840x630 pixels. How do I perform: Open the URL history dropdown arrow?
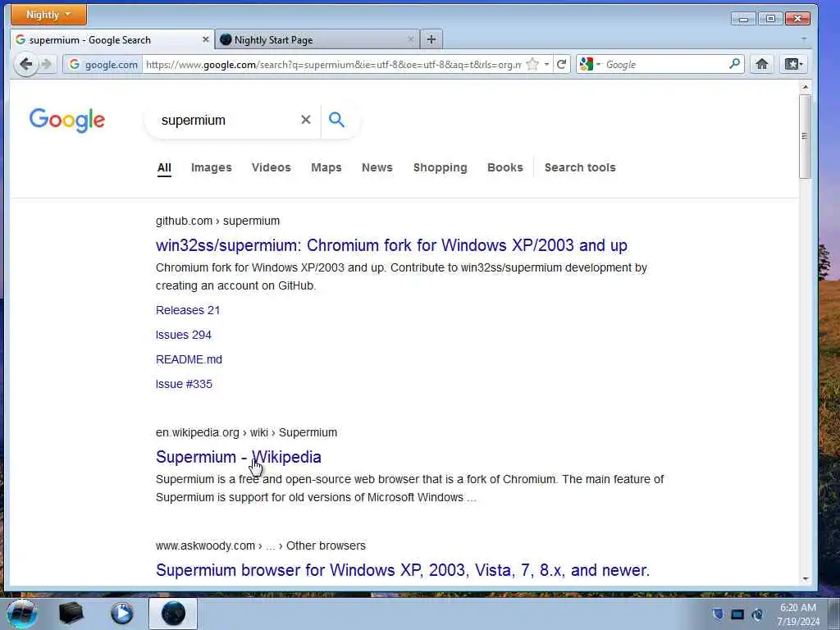click(546, 64)
